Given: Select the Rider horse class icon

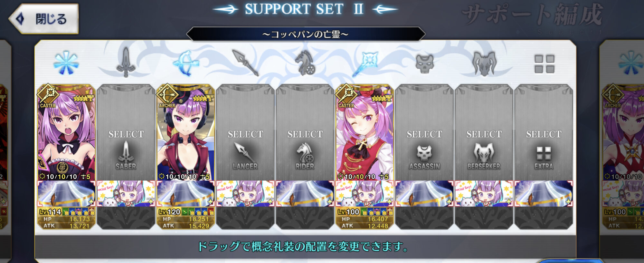Looking at the screenshot, I should [x=305, y=63].
